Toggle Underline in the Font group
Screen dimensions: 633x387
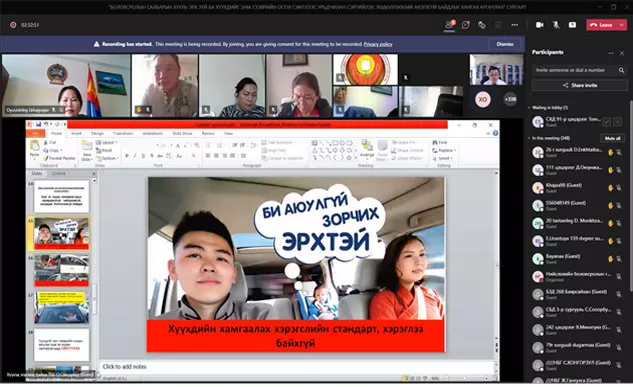tap(143, 156)
